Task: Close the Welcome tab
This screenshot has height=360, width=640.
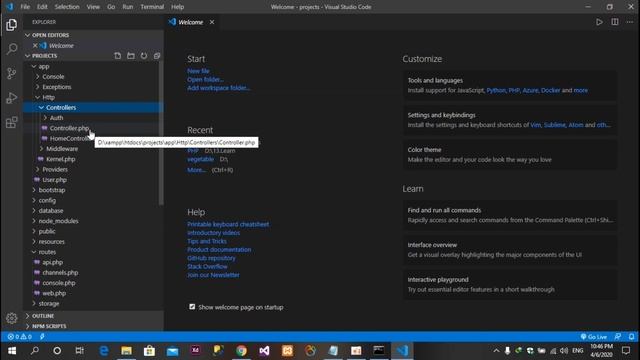Action: point(212,22)
